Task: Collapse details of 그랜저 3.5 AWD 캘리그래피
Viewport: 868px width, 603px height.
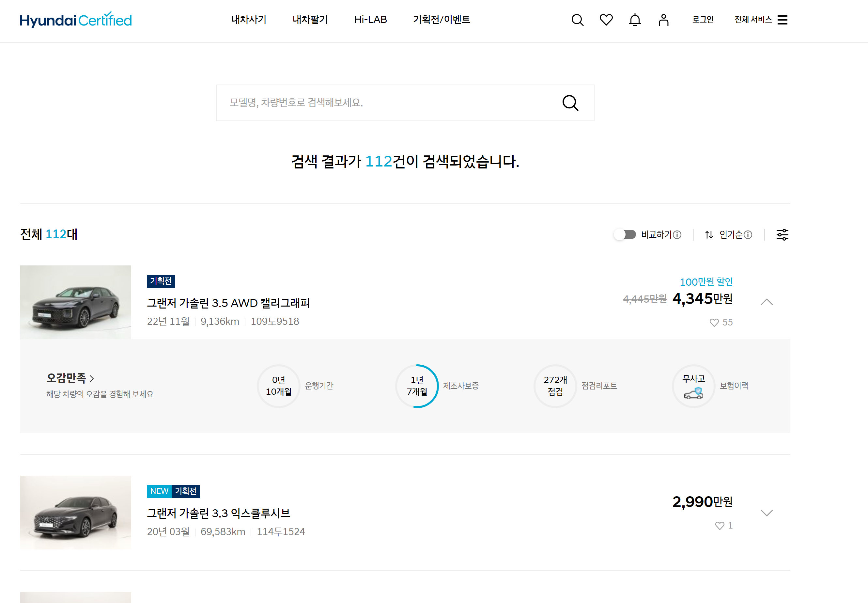Action: click(767, 302)
